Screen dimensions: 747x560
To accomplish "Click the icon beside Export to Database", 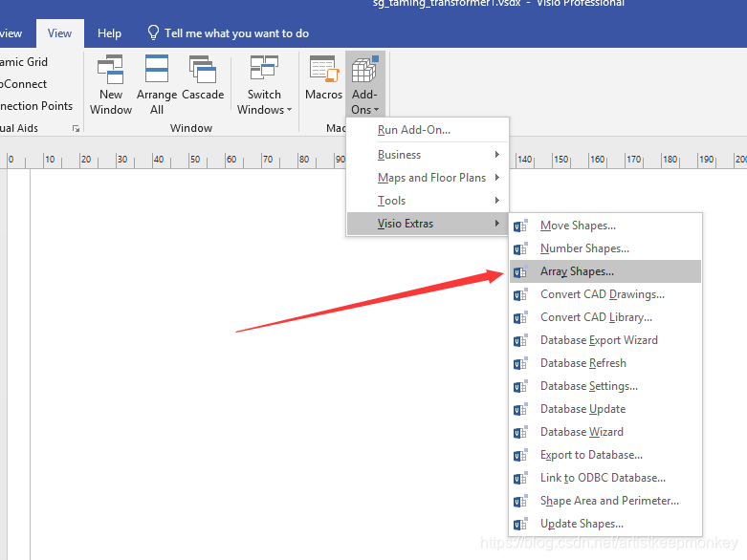I will (520, 455).
